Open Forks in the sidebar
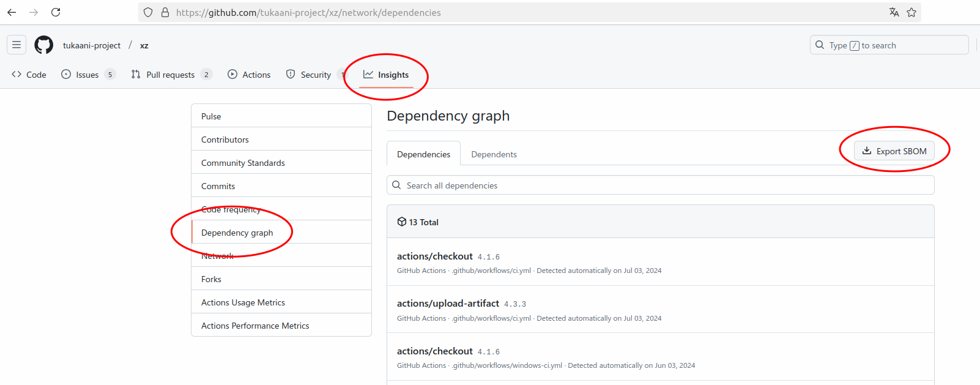This screenshot has width=980, height=385. tap(281, 278)
